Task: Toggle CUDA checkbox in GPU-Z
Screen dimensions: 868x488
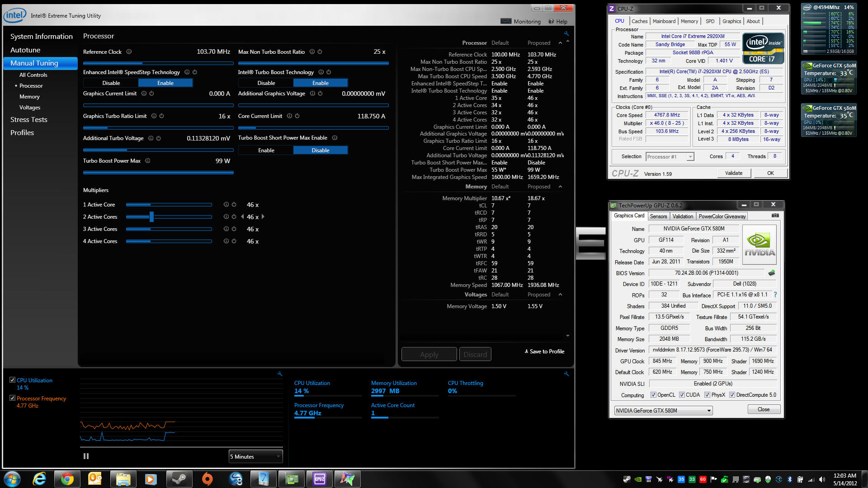Action: 681,395
